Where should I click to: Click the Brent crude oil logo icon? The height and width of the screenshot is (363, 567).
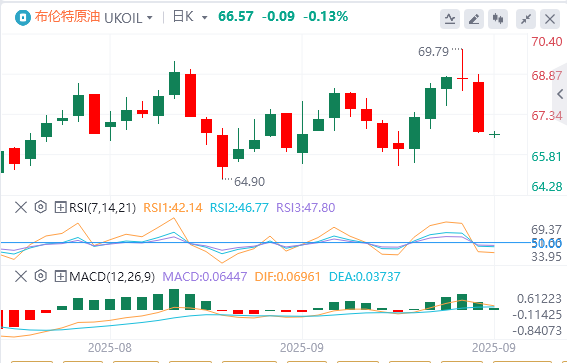[x=23, y=17]
